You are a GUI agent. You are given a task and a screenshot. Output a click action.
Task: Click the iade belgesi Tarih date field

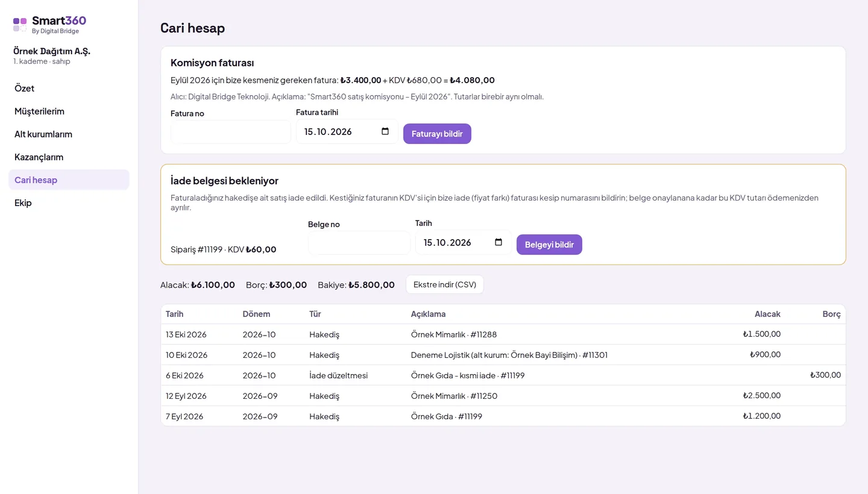pyautogui.click(x=464, y=242)
